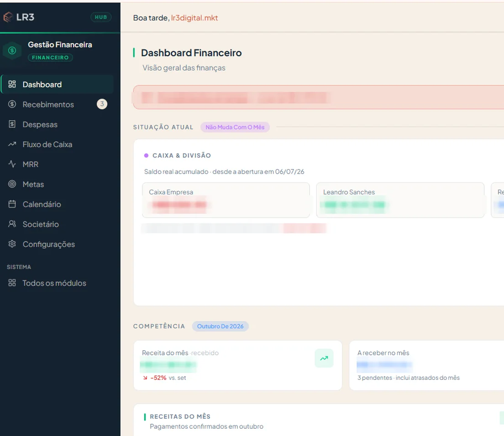Click the Recebimentos coin icon
Viewport: 504px width, 436px height.
pos(12,104)
